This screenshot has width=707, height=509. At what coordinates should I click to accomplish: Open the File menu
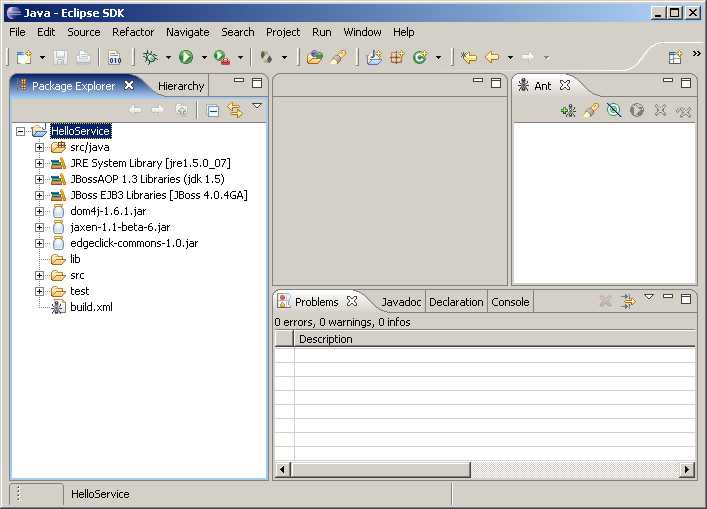coord(17,32)
